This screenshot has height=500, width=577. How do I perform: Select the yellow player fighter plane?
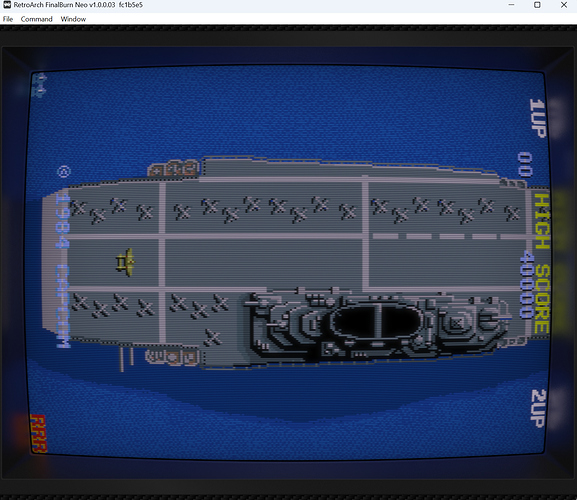pos(125,262)
